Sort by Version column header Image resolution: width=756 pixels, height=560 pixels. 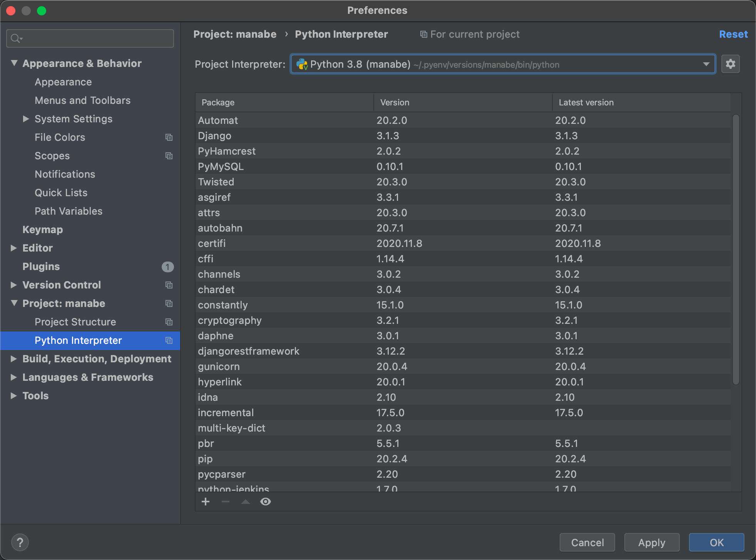click(x=463, y=102)
